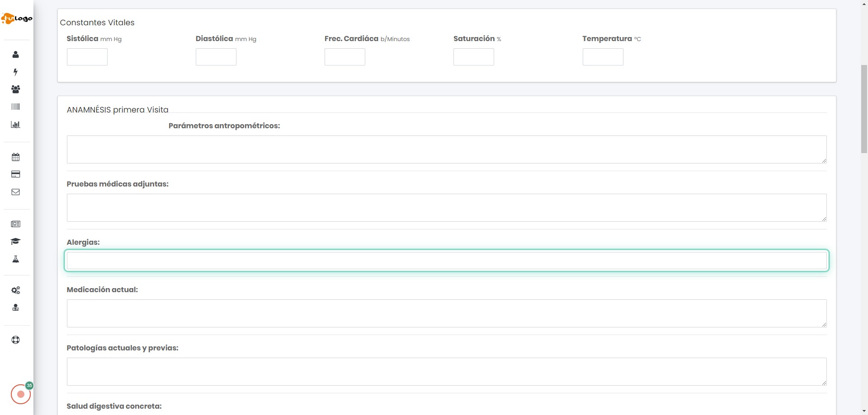Click the 'Medicación actual:' label

102,289
